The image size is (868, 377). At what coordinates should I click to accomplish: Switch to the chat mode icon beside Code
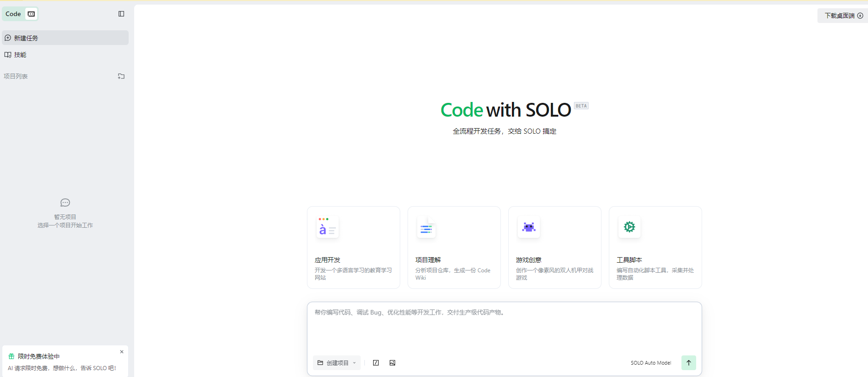click(x=31, y=14)
